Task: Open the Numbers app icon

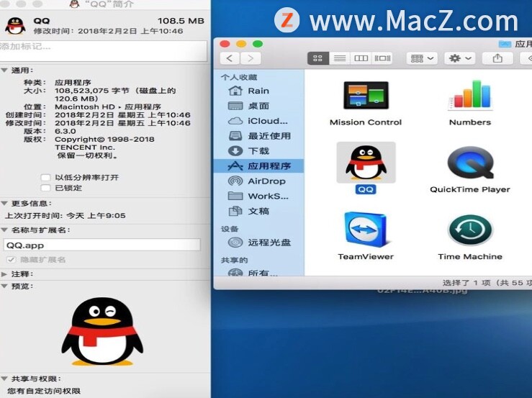Action: 470,96
